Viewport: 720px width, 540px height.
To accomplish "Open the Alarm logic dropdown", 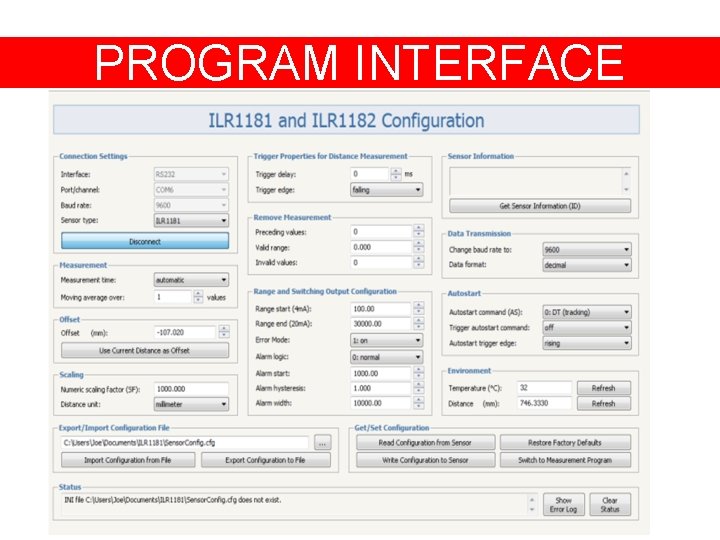I will pyautogui.click(x=386, y=357).
